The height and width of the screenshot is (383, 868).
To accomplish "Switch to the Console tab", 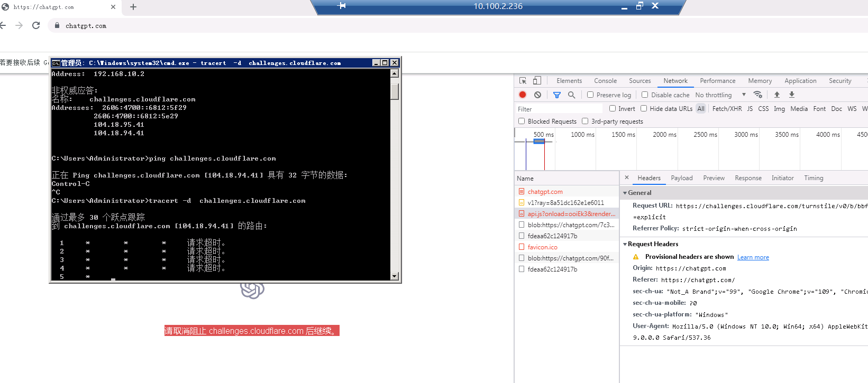I will pos(605,81).
